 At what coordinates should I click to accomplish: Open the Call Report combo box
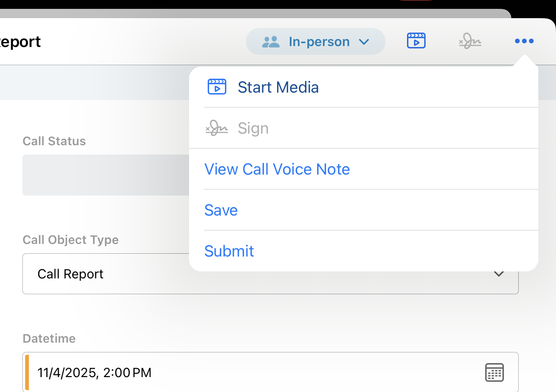(x=107, y=274)
